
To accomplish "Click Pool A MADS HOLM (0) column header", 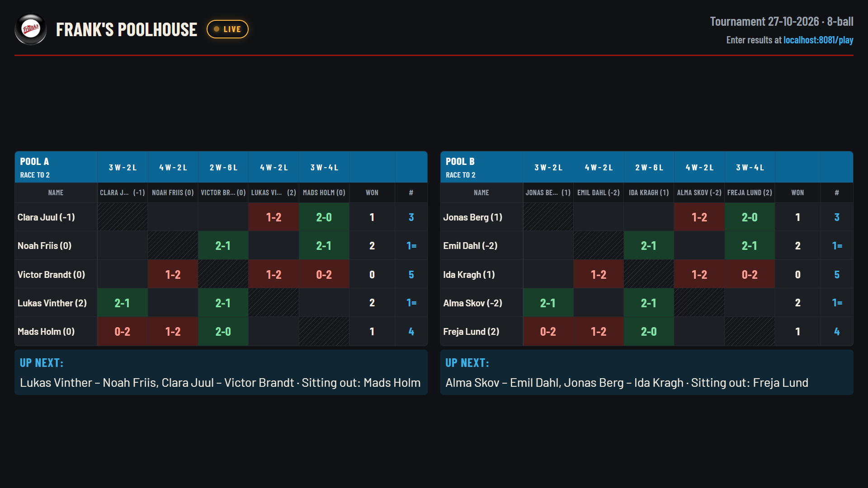I will (324, 192).
